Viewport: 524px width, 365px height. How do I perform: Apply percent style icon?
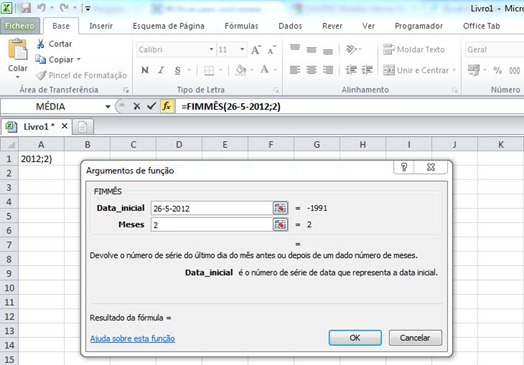coord(498,71)
